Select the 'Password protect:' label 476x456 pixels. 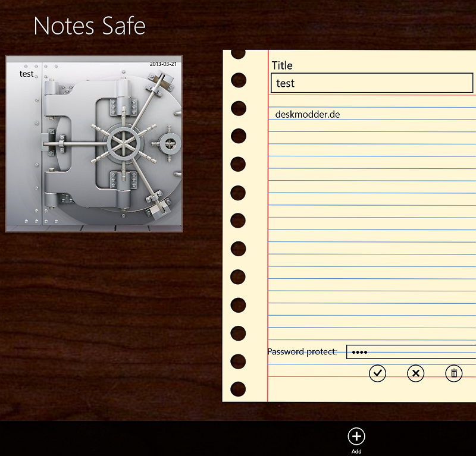point(302,351)
